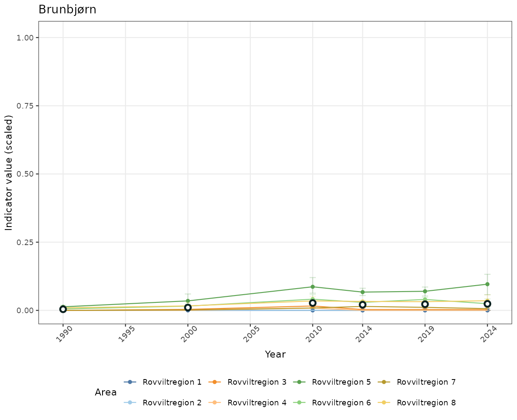Screen dimensions: 517x420
Task: Click the Rovviltregion 2 legend line marker
Action: pos(130,403)
